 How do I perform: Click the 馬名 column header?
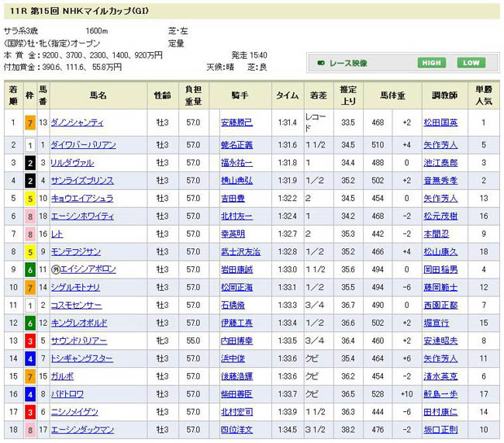coord(96,95)
